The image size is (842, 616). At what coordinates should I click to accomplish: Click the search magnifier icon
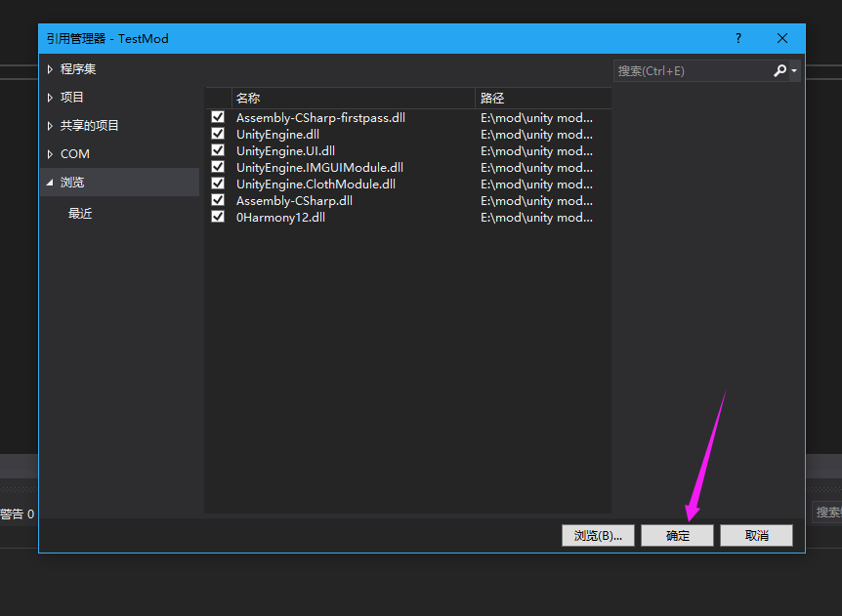pyautogui.click(x=779, y=69)
